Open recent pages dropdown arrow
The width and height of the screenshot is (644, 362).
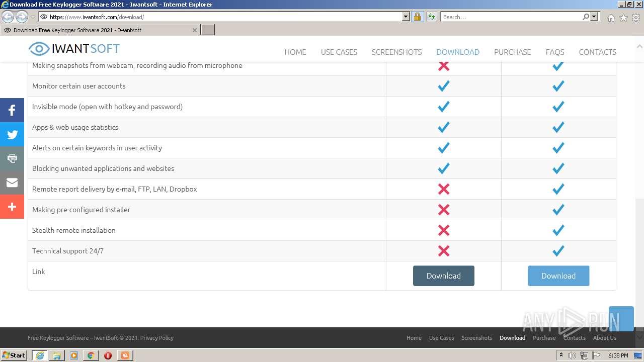[33, 17]
